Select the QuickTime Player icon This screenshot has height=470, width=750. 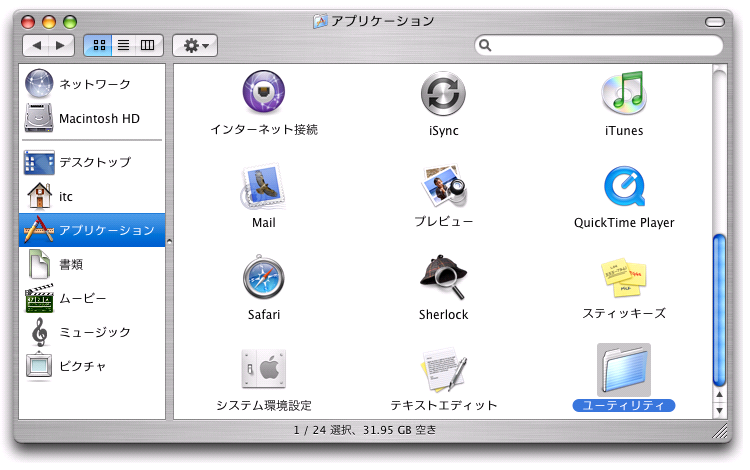tap(624, 186)
